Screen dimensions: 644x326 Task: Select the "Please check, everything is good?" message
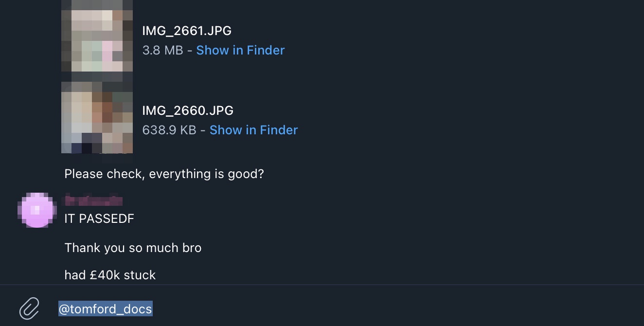click(x=164, y=174)
